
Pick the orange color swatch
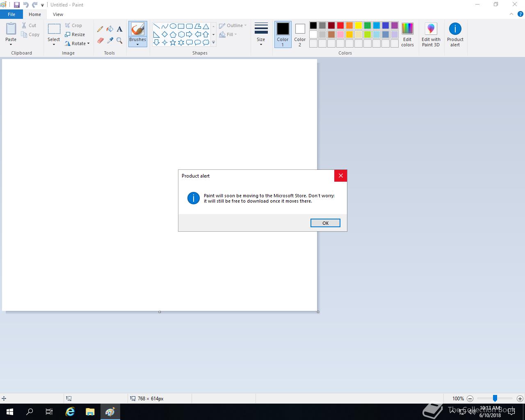coord(349,26)
